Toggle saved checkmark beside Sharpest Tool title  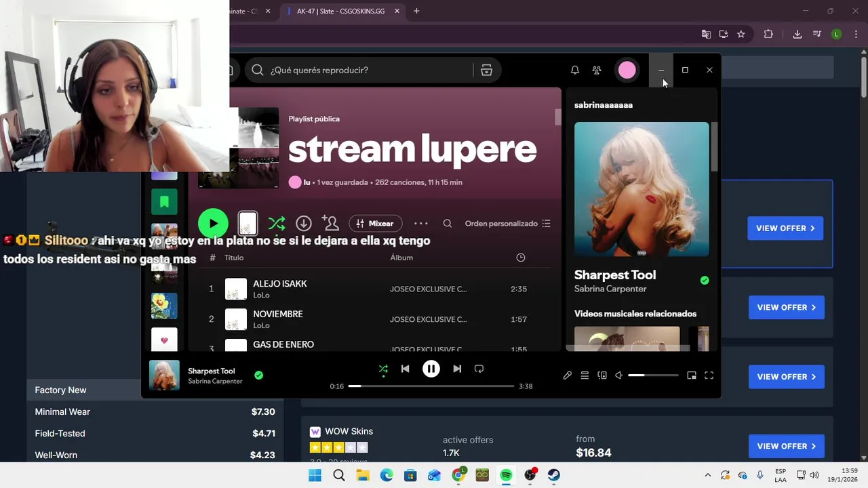click(705, 281)
